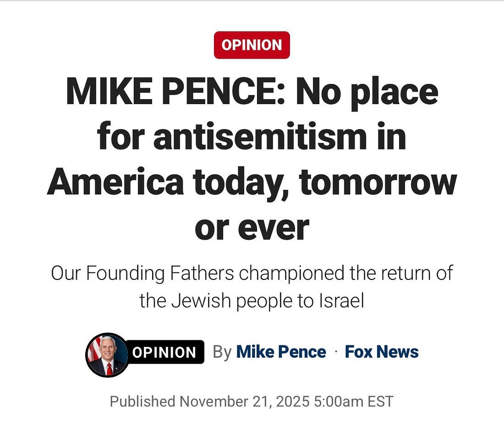Click the "5:00am EST" publish time
Image resolution: width=504 pixels, height=422 pixels.
[354, 401]
